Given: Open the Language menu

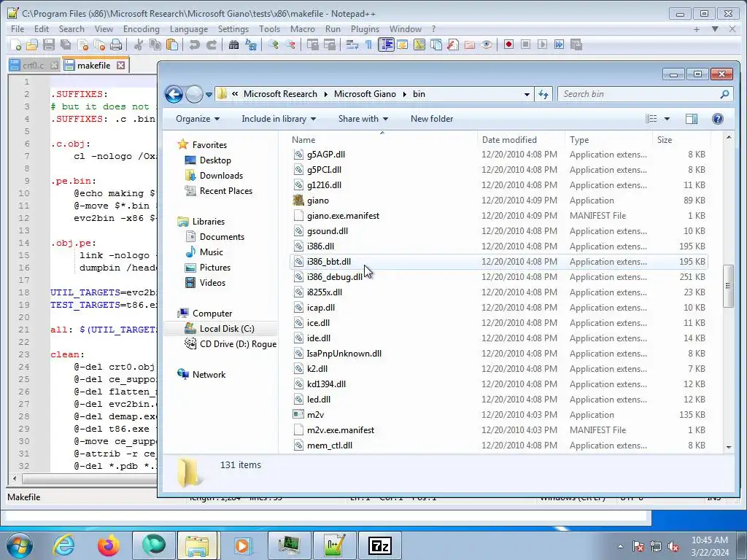Looking at the screenshot, I should click(x=189, y=29).
